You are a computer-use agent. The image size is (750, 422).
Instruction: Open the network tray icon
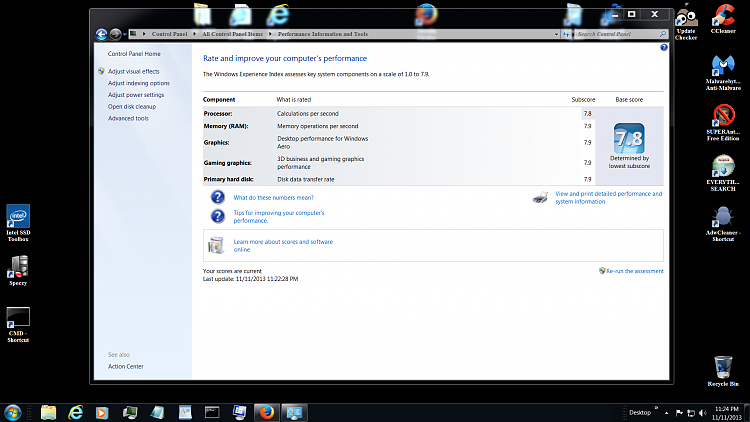point(690,413)
